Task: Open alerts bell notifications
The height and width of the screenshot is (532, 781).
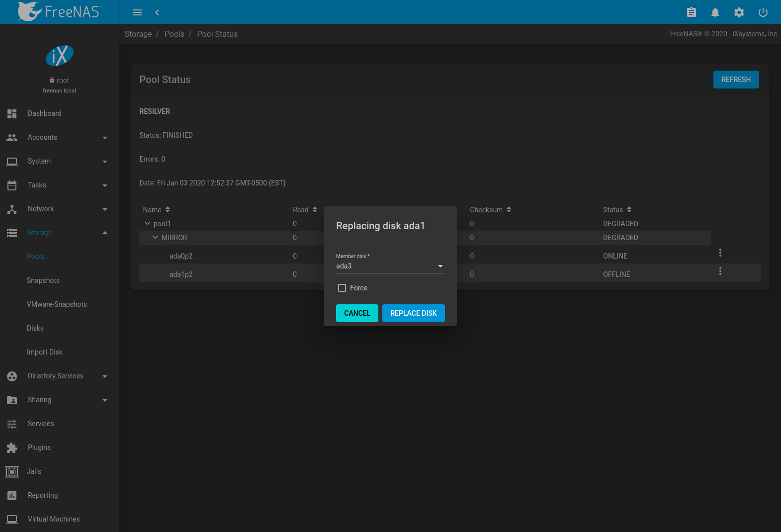Action: (715, 12)
